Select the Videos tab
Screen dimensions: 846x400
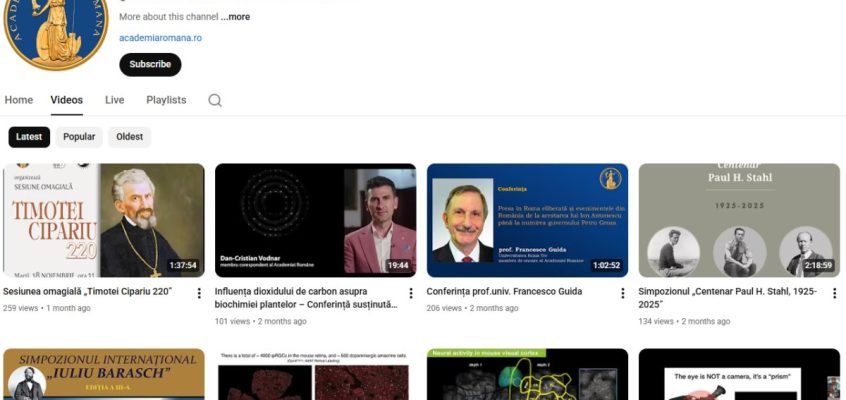click(67, 100)
